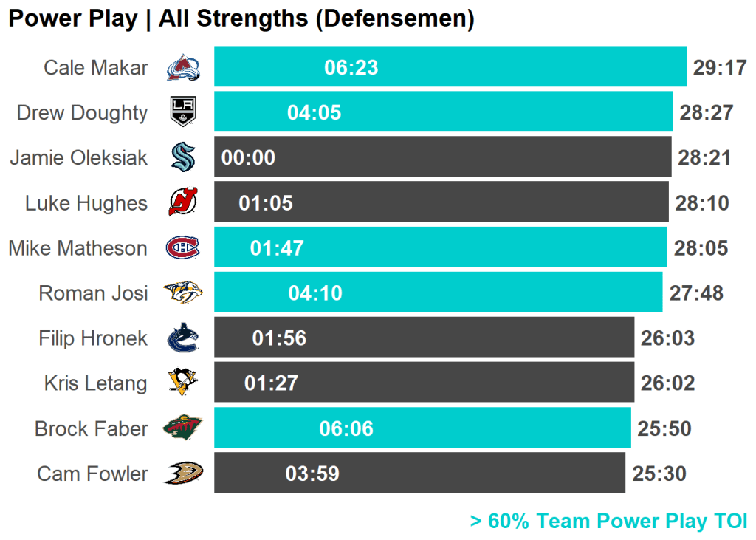Image resolution: width=756 pixels, height=540 pixels.
Task: Click the New Jersey Devils logo
Action: [182, 202]
